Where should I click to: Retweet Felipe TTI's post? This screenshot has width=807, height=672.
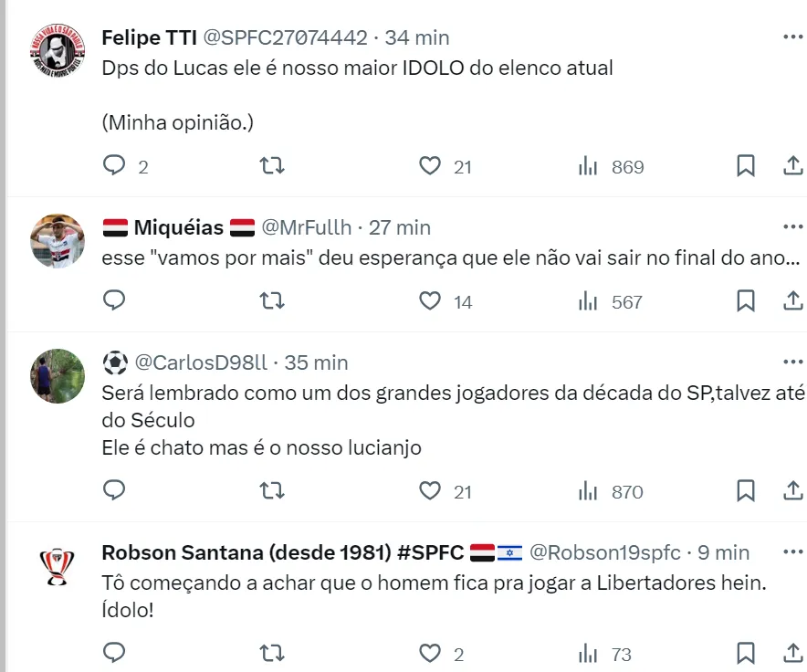tap(272, 166)
